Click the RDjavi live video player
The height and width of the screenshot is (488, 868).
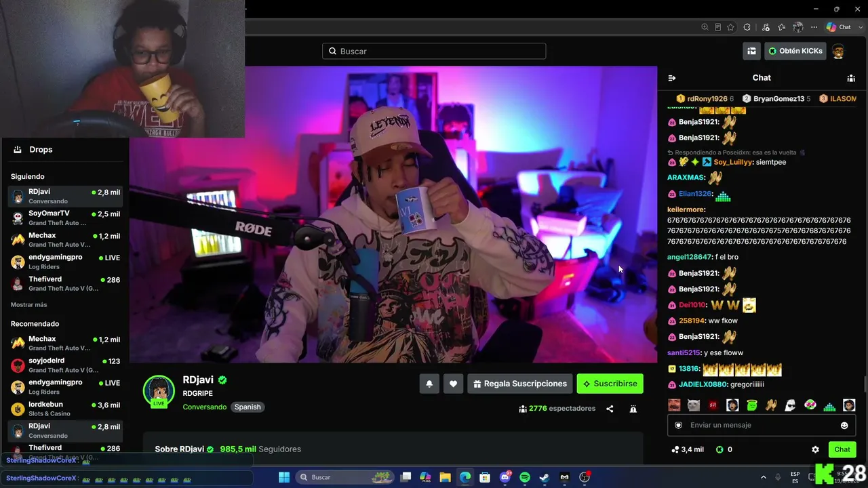393,214
